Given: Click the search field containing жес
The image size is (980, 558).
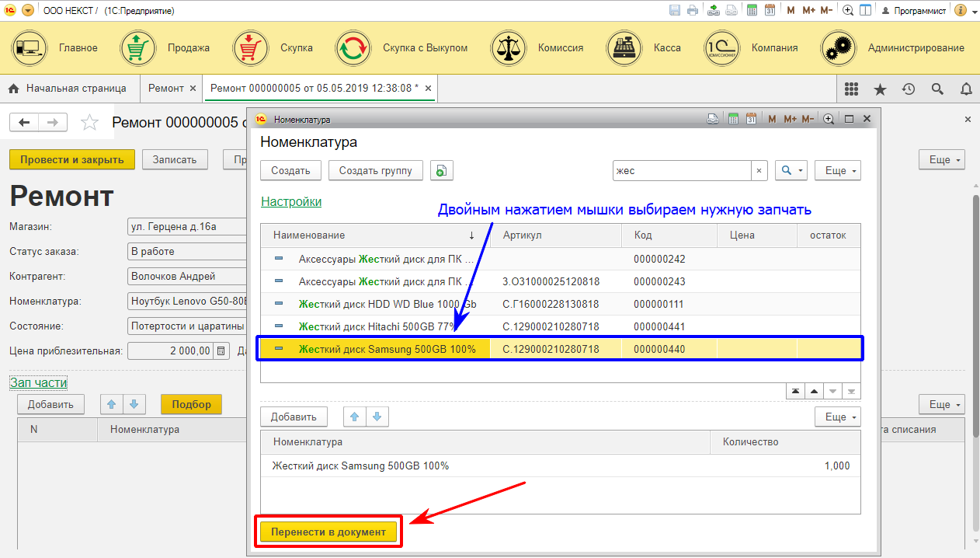Looking at the screenshot, I should [x=682, y=171].
